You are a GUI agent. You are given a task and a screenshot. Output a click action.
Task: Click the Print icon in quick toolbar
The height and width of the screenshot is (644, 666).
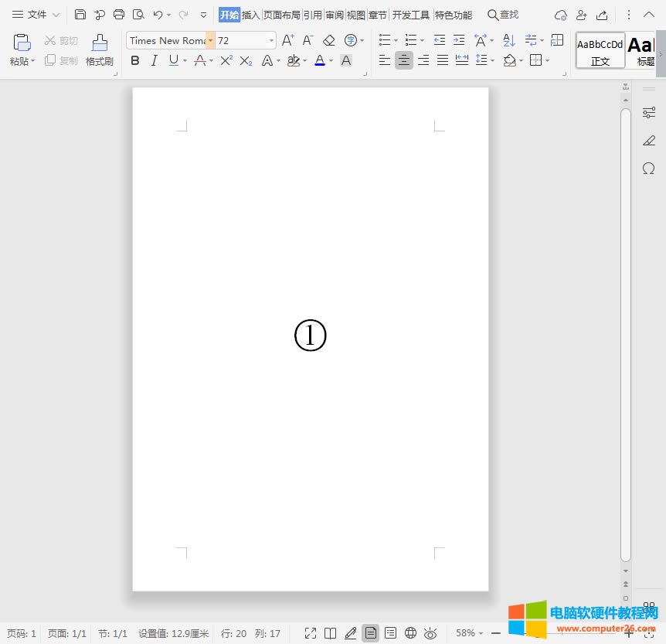tap(119, 15)
